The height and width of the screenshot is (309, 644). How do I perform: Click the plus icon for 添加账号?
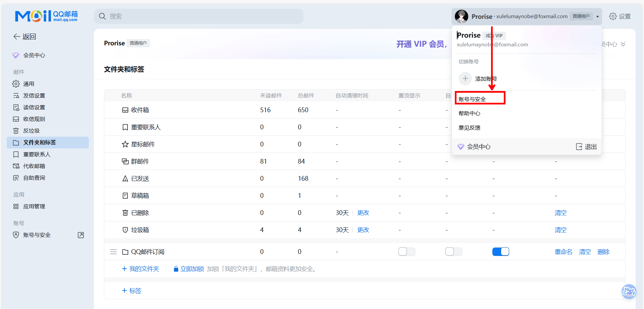coord(465,79)
